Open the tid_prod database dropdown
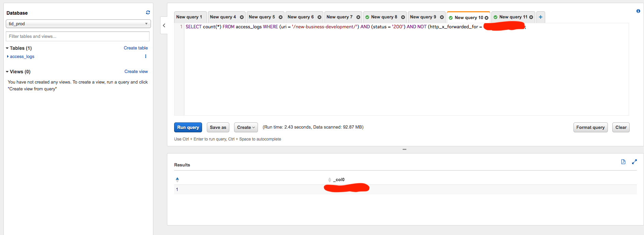The width and height of the screenshot is (644, 235). pos(78,24)
